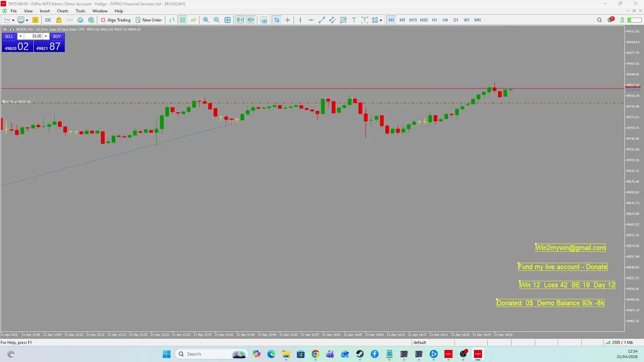Screen dimensions: 644x362
Task: Open the Market Watch dollar icon
Action: pyautogui.click(x=35, y=20)
